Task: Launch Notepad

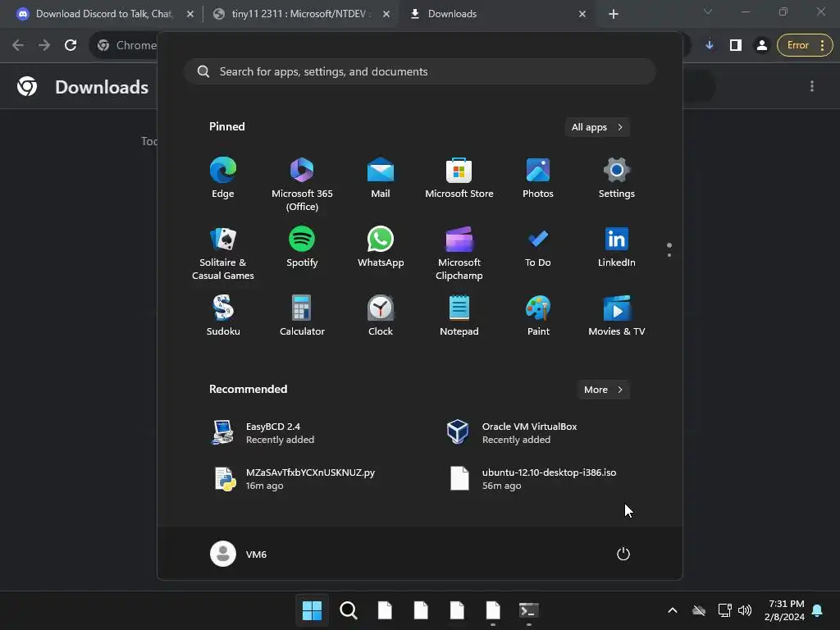Action: (459, 316)
